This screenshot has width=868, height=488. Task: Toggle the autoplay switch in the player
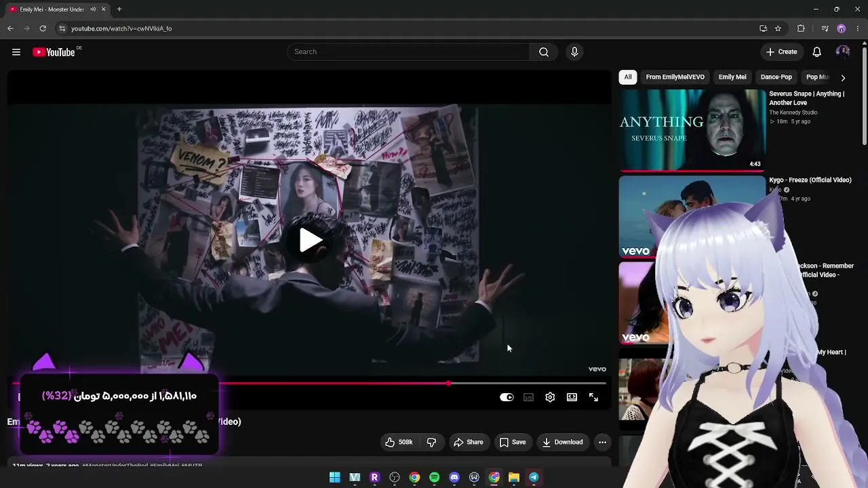click(507, 397)
